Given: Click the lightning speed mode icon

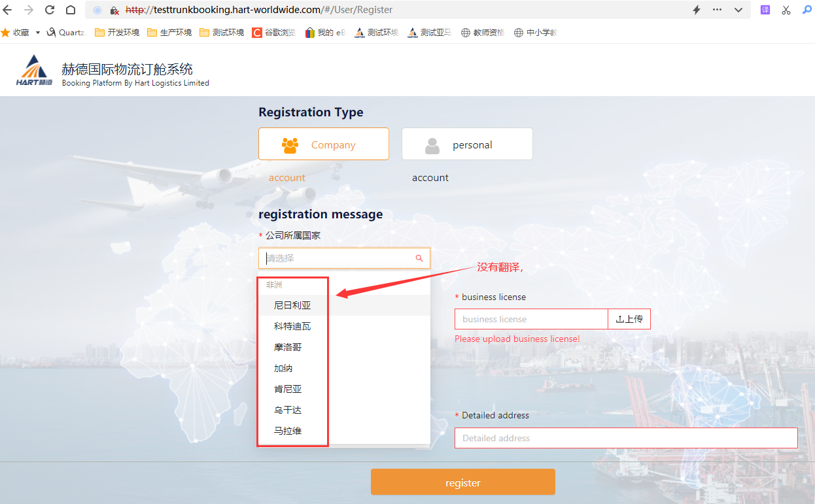Looking at the screenshot, I should (697, 10).
